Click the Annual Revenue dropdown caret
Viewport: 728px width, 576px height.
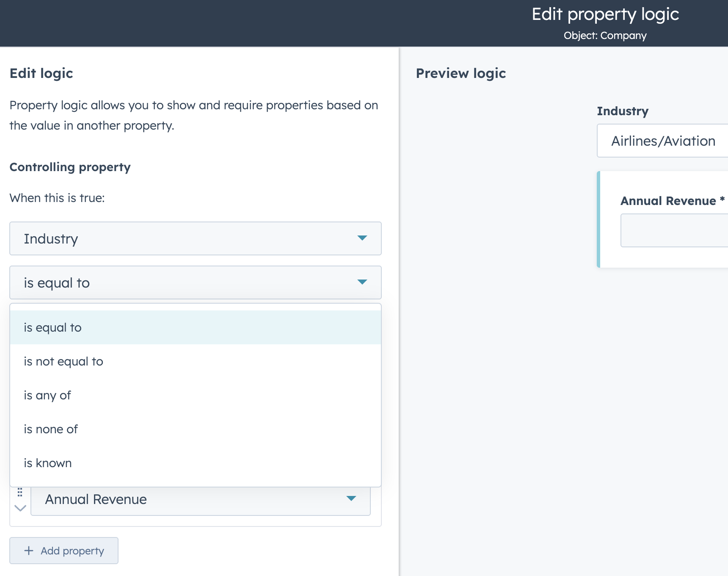point(351,498)
